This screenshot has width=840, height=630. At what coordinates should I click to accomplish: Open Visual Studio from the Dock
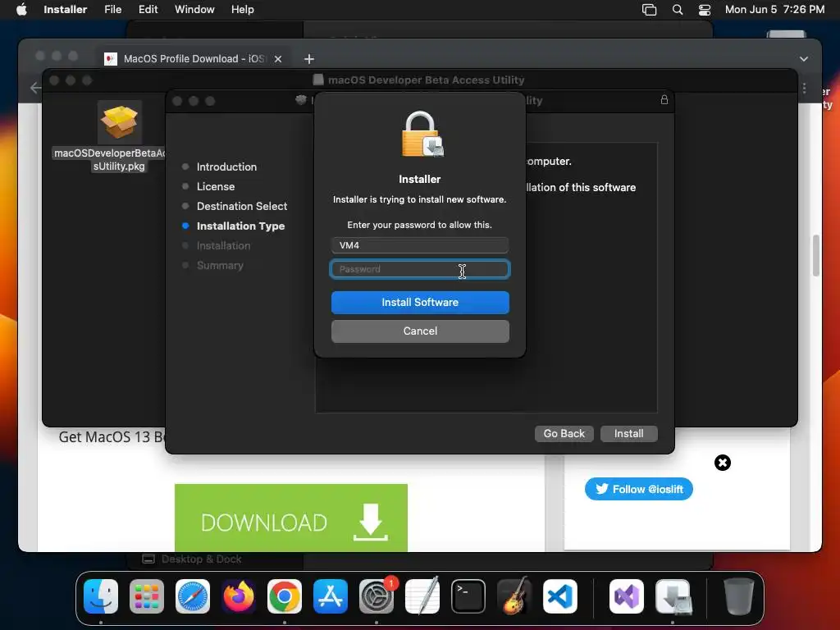[x=627, y=596]
